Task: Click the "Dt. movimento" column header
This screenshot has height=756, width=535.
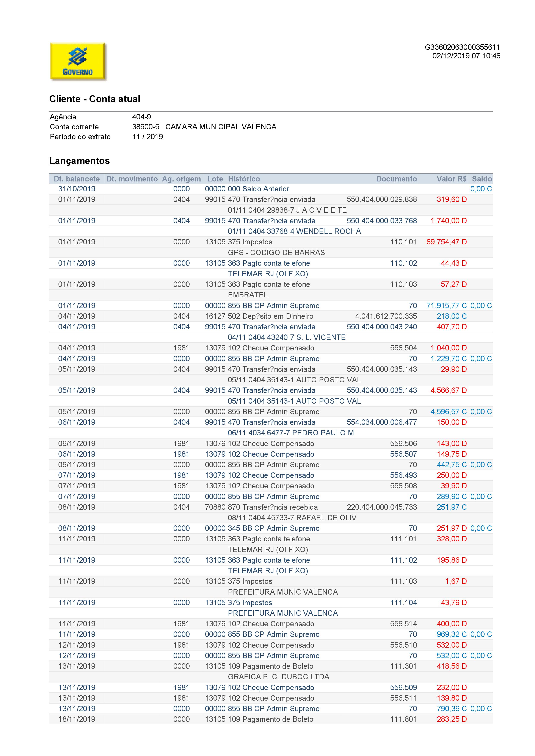Action: pos(132,179)
